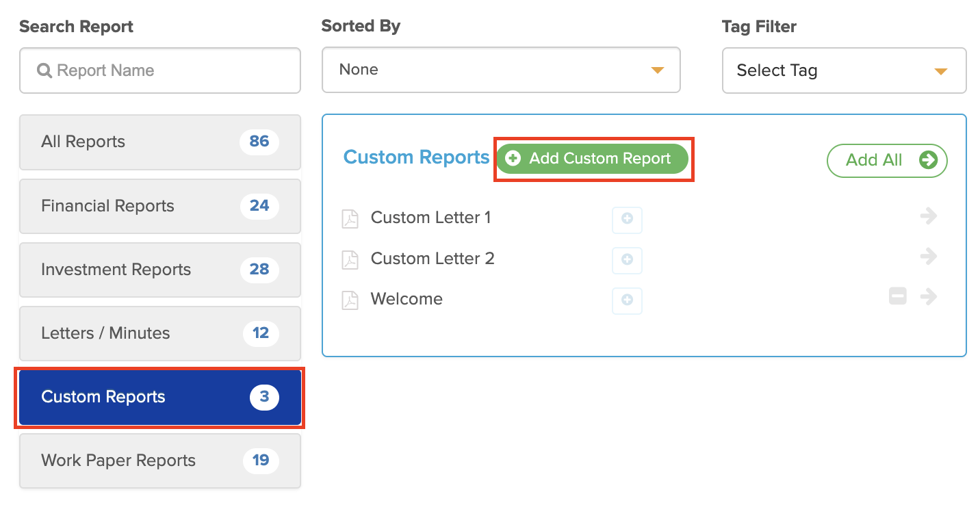
Task: Click the arrow icon on Custom Letter 2 row
Action: pyautogui.click(x=929, y=257)
